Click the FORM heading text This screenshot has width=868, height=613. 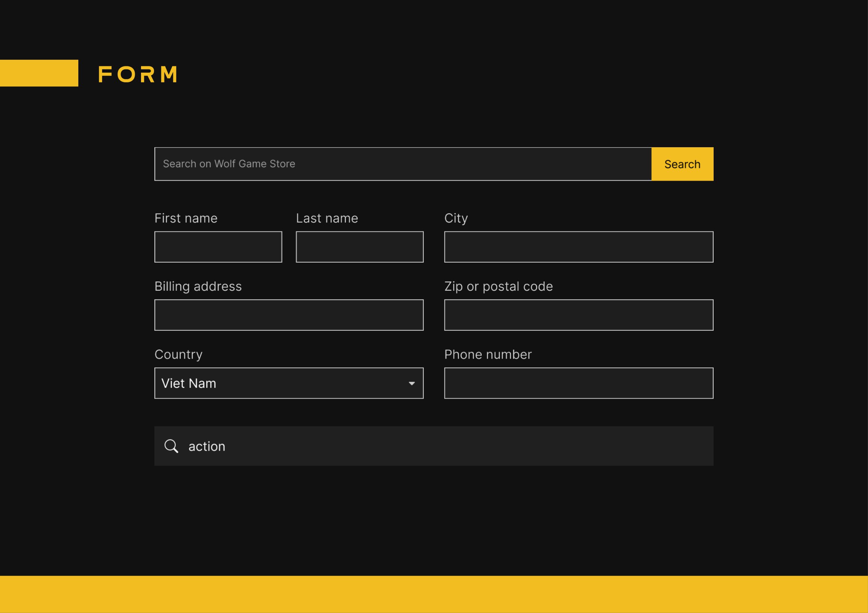(138, 74)
